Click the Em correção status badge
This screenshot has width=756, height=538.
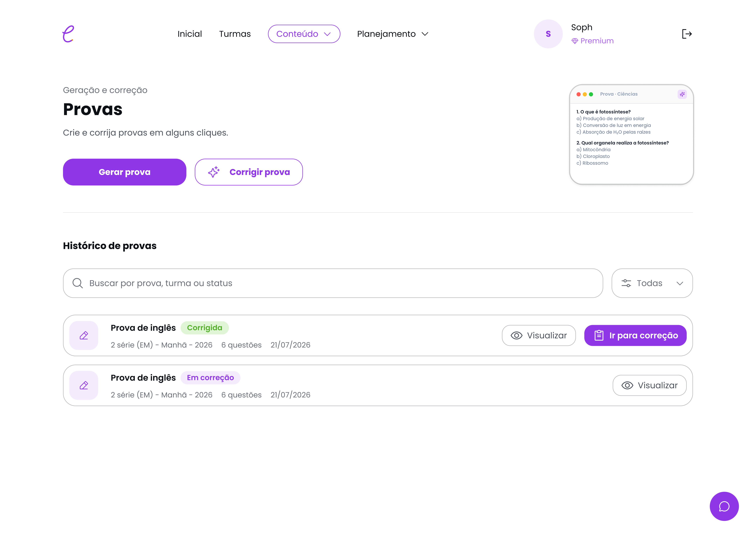[211, 378]
